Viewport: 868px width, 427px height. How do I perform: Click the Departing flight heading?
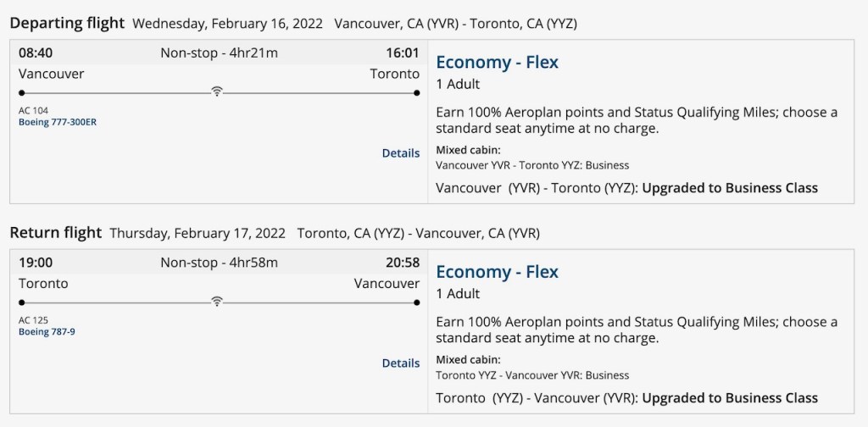point(67,23)
